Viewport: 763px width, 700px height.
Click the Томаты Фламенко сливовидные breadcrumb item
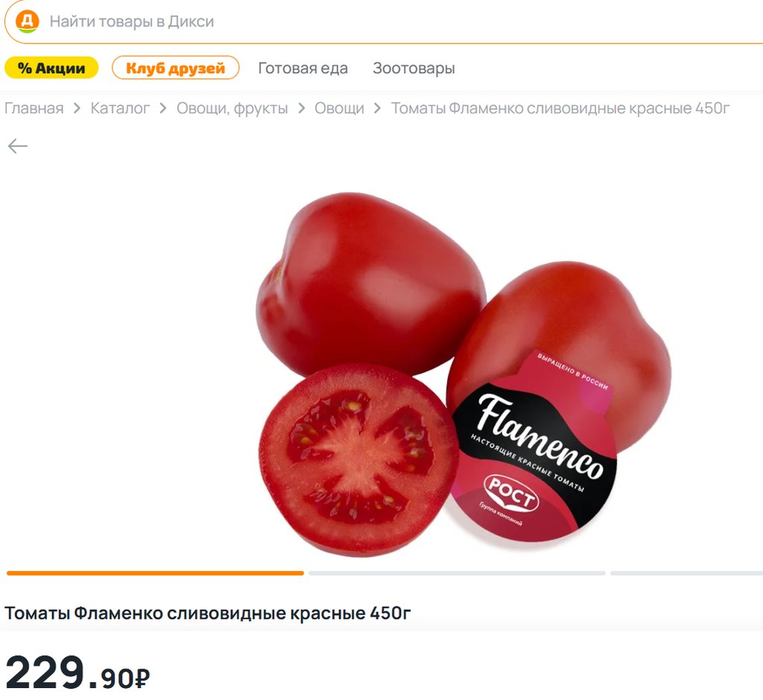(560, 108)
